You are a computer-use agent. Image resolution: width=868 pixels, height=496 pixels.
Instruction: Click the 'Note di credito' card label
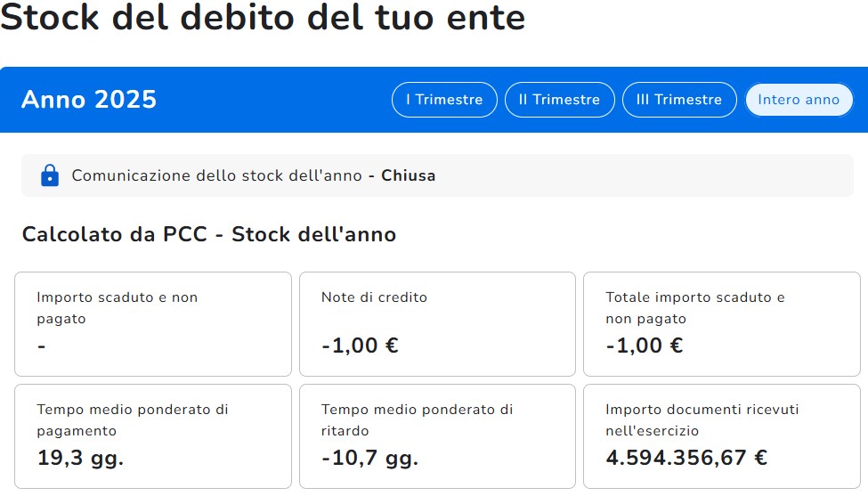[374, 297]
